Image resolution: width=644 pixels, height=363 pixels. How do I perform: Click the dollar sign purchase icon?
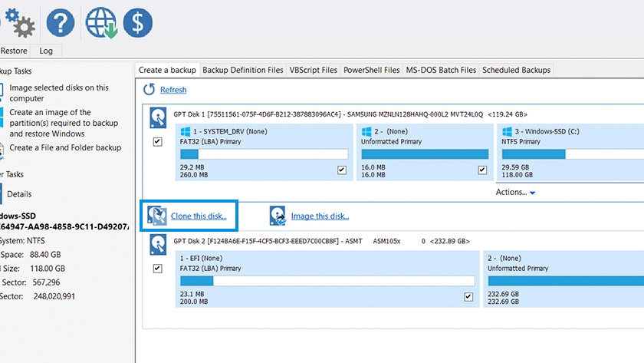(138, 24)
